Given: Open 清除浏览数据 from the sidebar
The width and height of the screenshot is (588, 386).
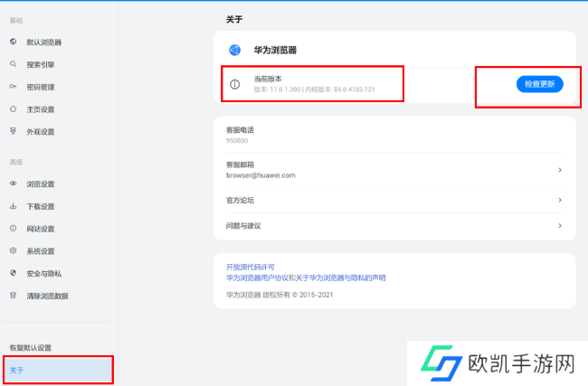Looking at the screenshot, I should tap(47, 297).
